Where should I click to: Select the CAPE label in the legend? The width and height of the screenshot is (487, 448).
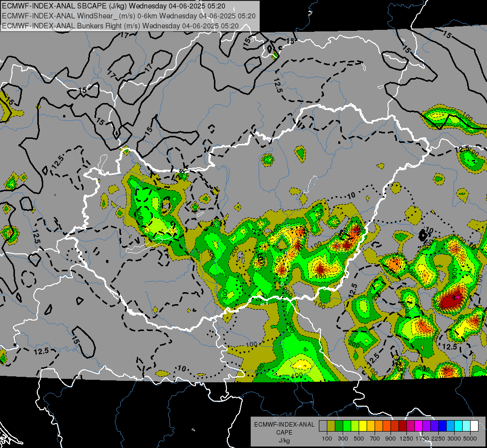(x=284, y=433)
